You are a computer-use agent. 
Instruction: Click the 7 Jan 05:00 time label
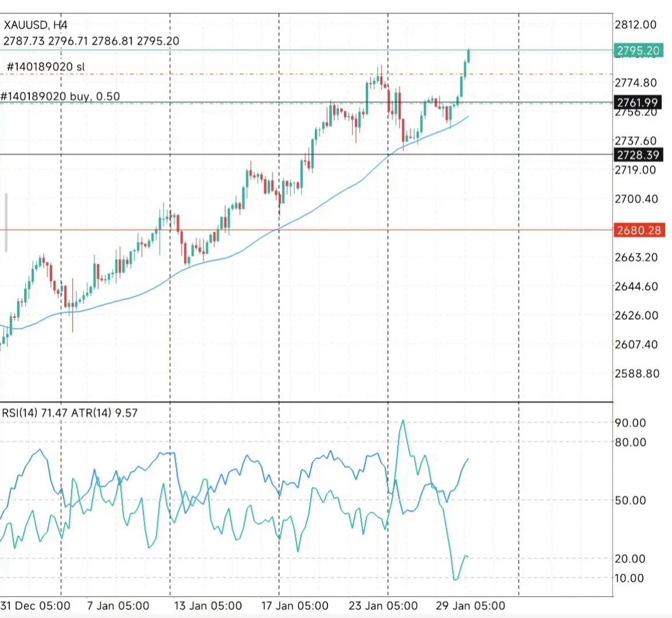[x=118, y=606]
